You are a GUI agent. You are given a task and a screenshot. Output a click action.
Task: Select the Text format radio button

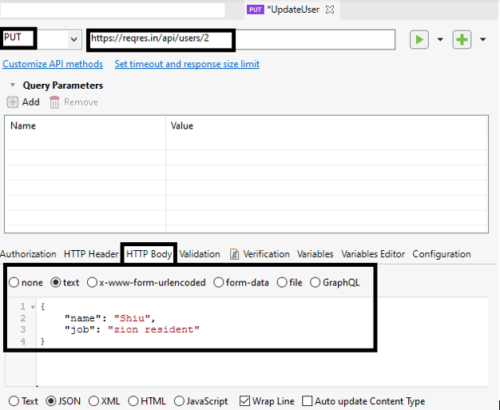click(x=14, y=401)
